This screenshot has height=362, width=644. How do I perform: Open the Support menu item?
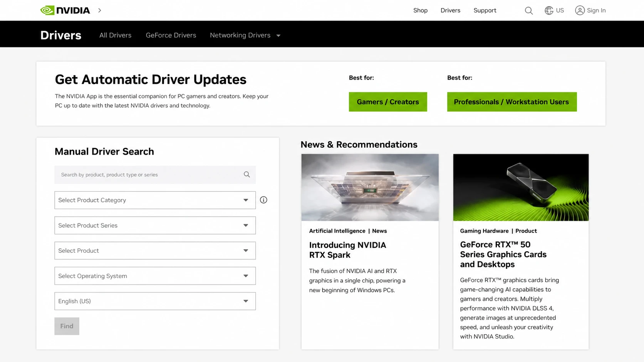(x=485, y=10)
